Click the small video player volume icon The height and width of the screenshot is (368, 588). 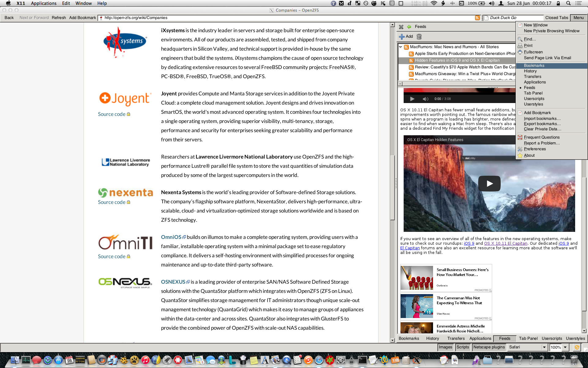tap(425, 99)
